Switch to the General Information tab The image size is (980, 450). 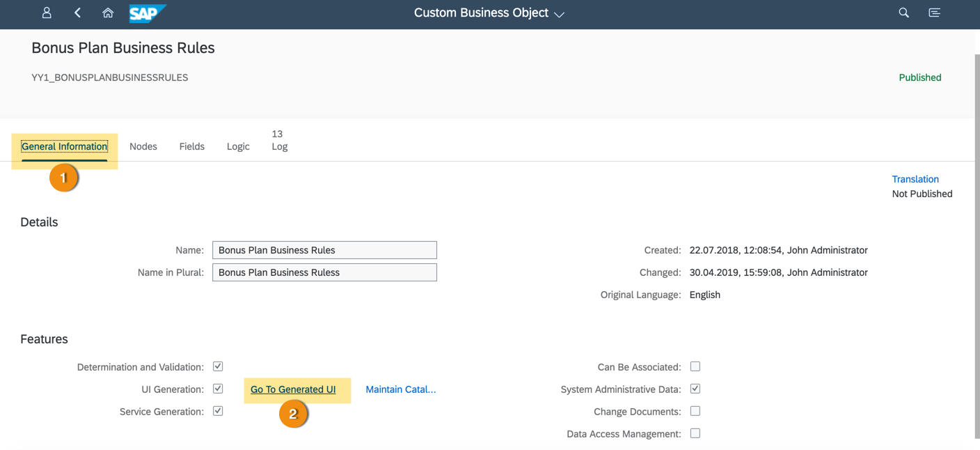pos(64,146)
